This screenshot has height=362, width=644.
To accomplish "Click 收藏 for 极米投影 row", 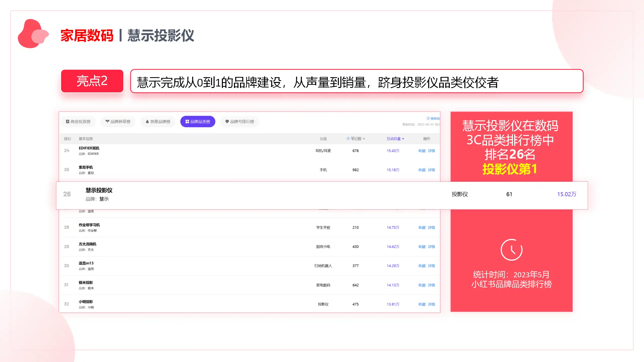I will coord(422,285).
